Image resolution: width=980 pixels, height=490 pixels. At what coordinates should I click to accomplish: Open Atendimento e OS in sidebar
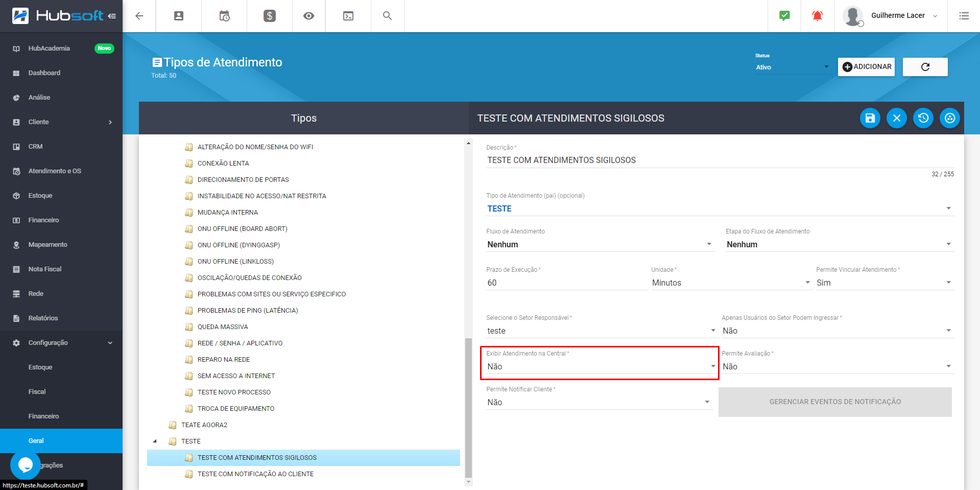pos(61,171)
